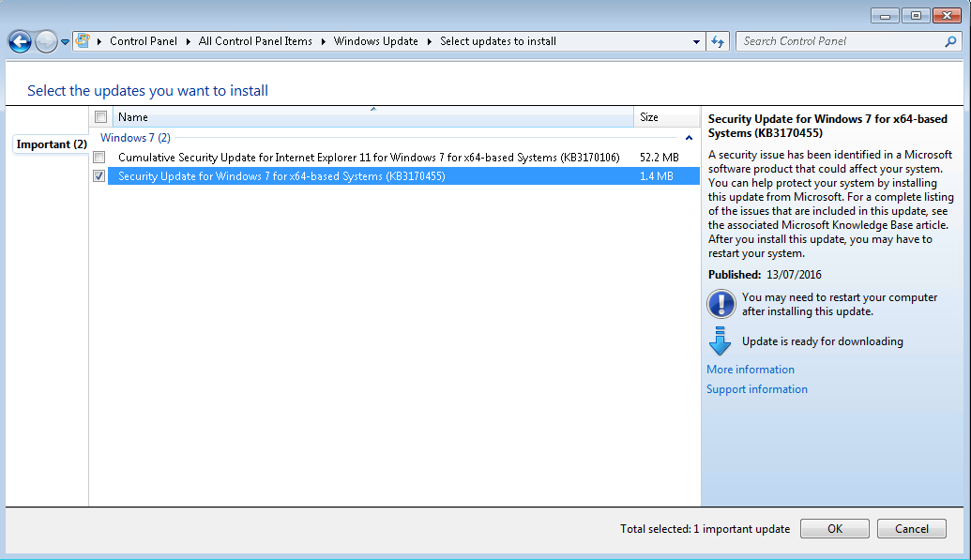Screen dimensions: 971x560
Task: Navigate to Control Panel breadcrumb
Action: [x=143, y=41]
